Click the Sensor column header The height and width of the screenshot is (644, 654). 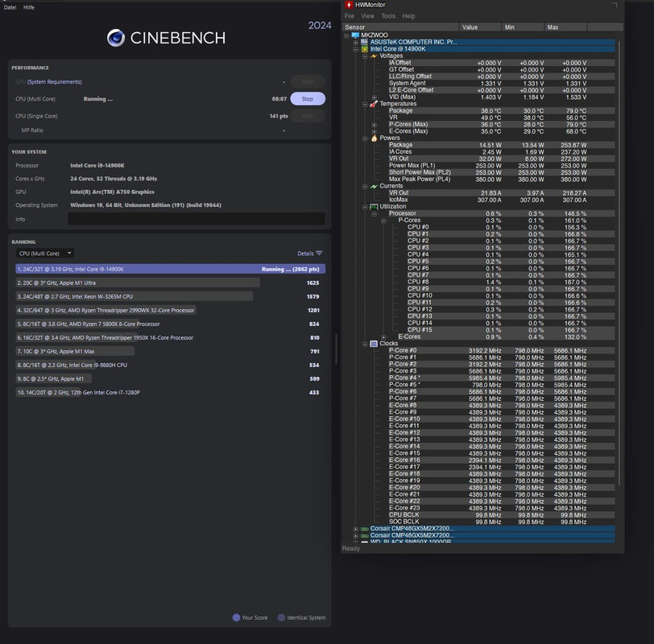(400, 27)
